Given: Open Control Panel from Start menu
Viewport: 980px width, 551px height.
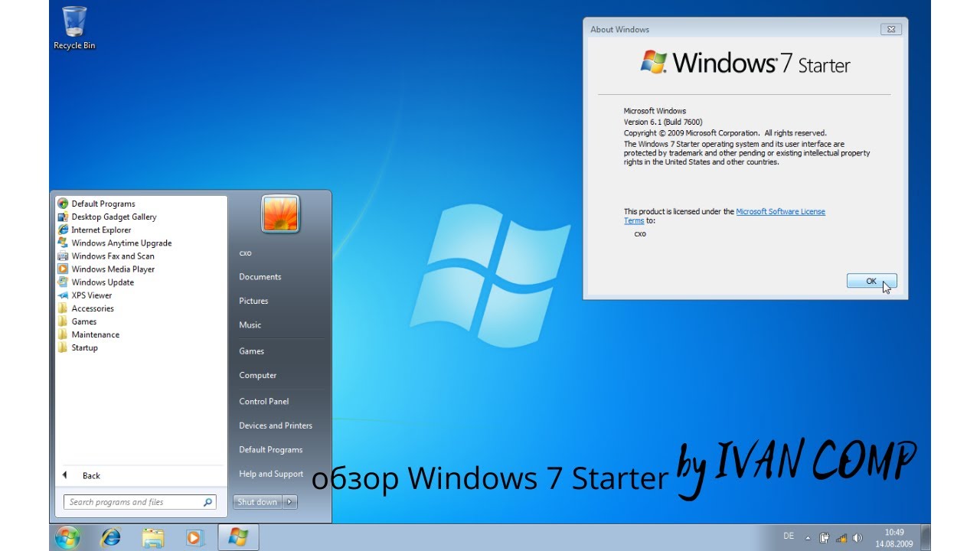Looking at the screenshot, I should (264, 401).
